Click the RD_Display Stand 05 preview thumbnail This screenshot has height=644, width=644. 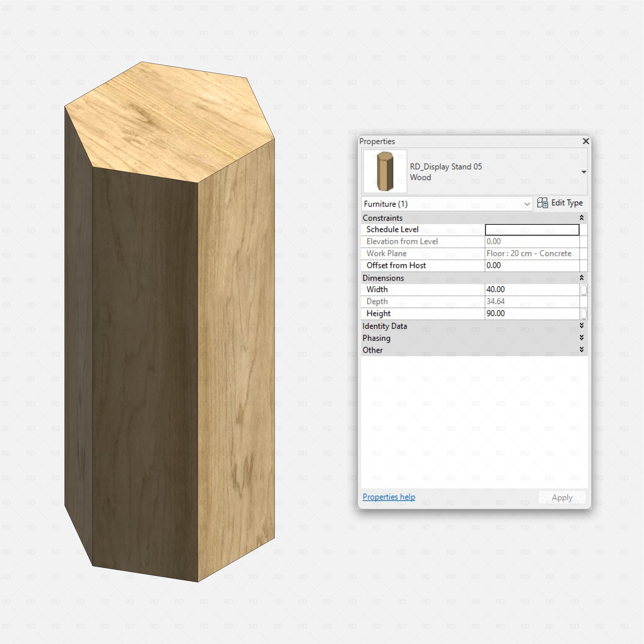tap(385, 171)
